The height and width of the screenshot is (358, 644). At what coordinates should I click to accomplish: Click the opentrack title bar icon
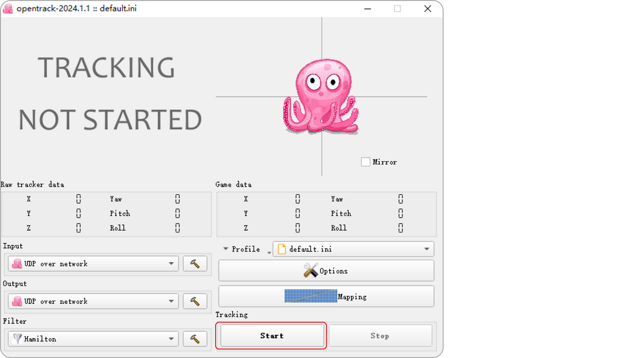[8, 9]
